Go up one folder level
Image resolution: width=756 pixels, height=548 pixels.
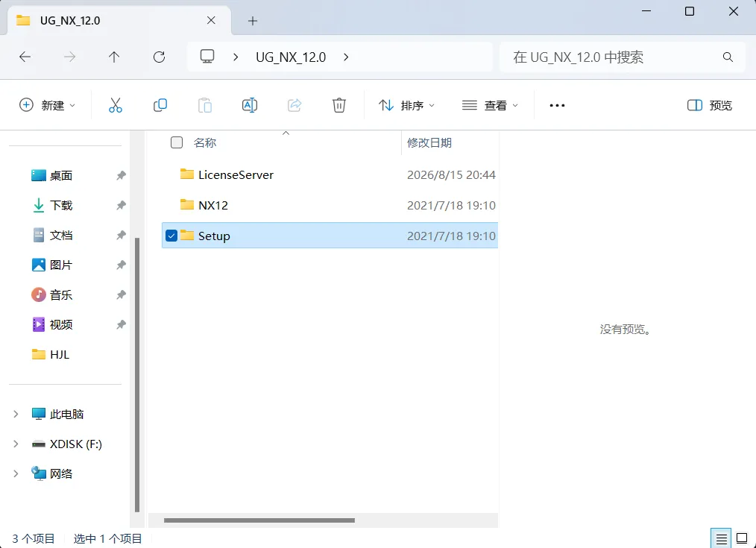point(114,57)
